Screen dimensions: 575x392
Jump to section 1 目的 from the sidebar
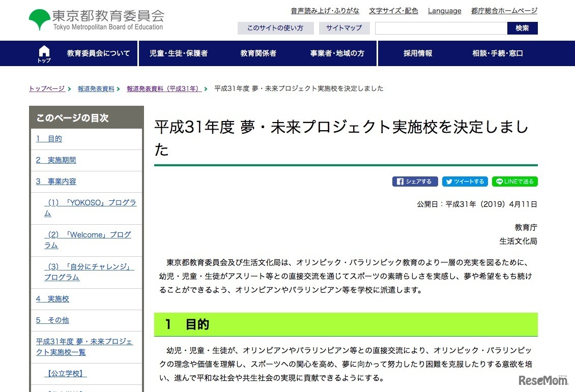pyautogui.click(x=49, y=138)
